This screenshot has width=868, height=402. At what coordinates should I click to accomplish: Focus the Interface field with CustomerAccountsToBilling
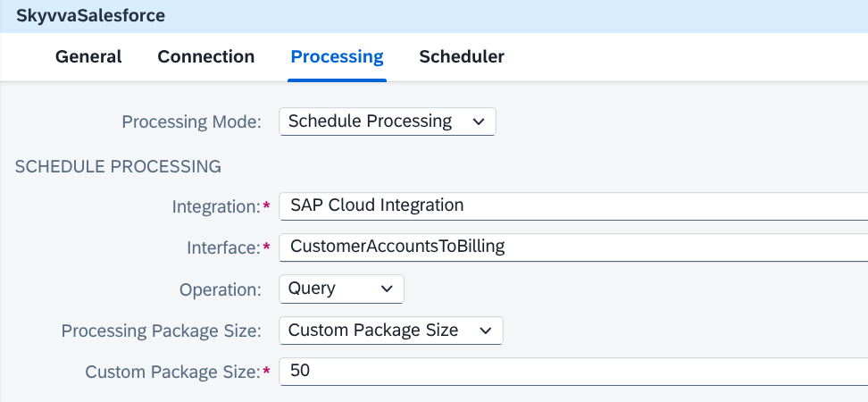click(573, 247)
